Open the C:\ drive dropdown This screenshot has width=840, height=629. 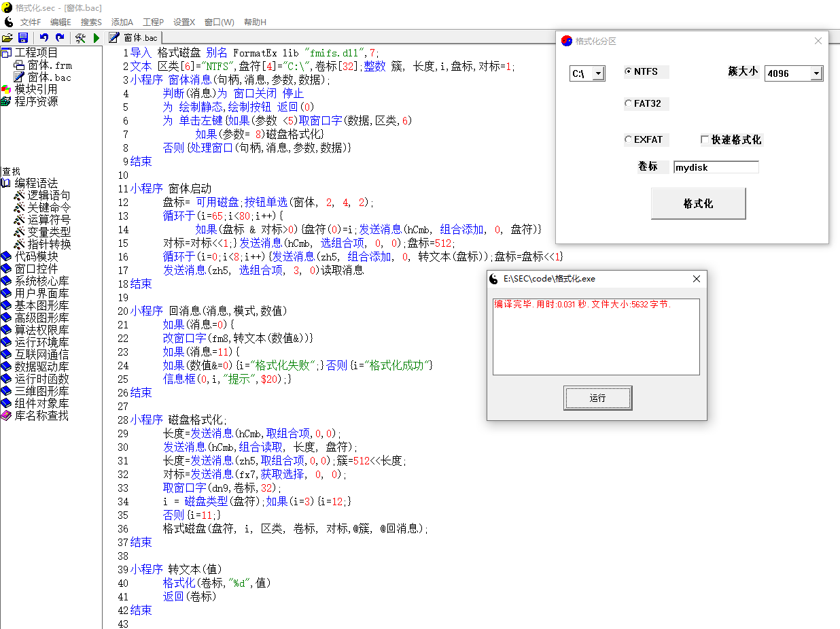[598, 73]
